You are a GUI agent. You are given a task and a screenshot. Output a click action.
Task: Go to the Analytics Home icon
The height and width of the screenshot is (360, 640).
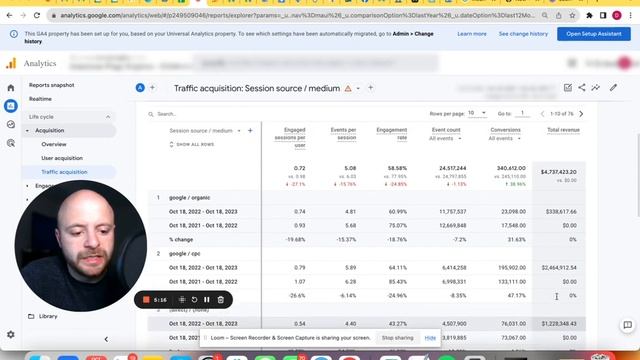pyautogui.click(x=11, y=88)
